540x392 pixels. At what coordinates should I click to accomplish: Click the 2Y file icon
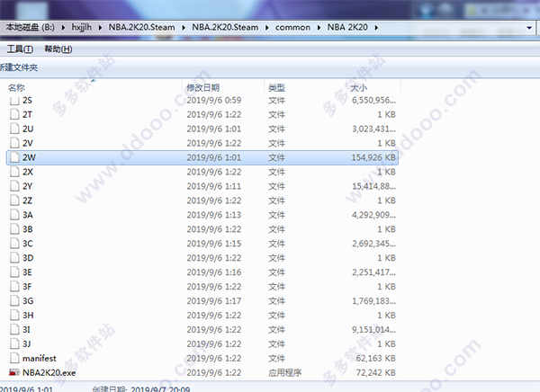click(x=13, y=186)
